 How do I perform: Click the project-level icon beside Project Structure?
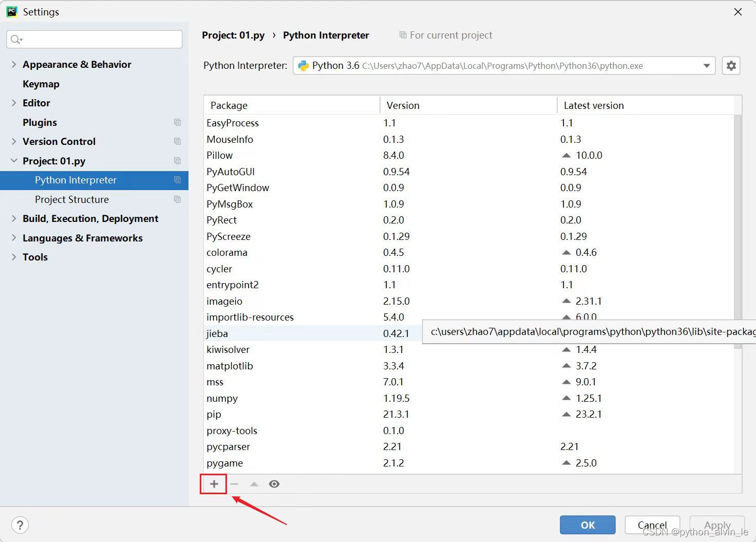tap(177, 199)
